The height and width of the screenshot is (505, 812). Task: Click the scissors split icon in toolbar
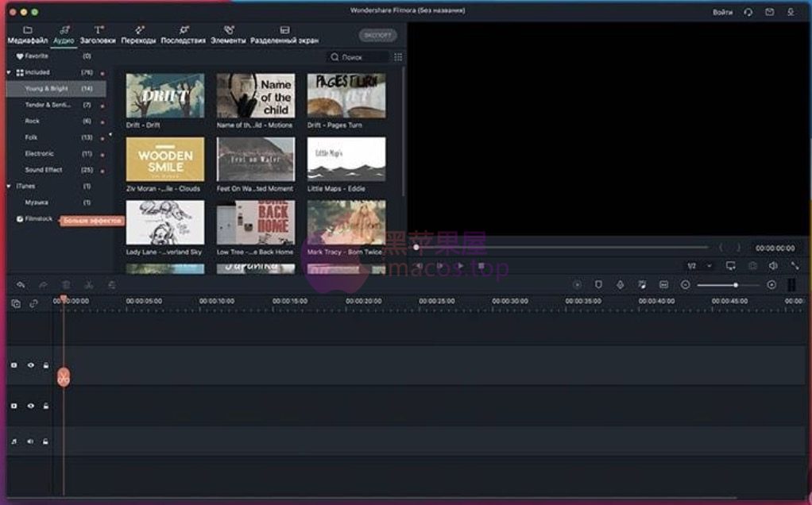89,285
